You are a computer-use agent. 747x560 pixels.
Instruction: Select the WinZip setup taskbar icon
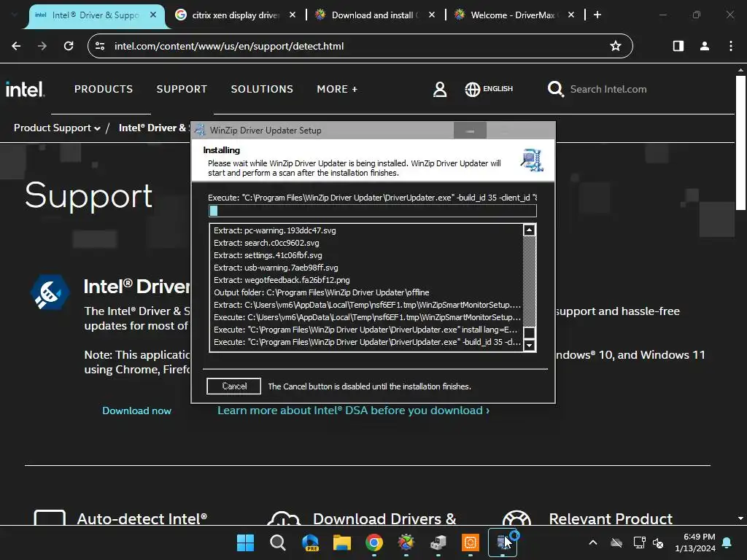[x=503, y=542]
